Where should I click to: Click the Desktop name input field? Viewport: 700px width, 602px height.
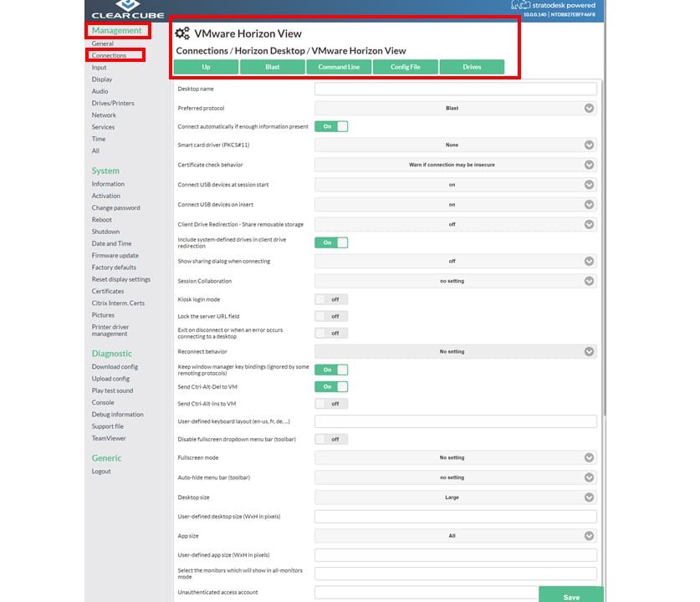(455, 89)
